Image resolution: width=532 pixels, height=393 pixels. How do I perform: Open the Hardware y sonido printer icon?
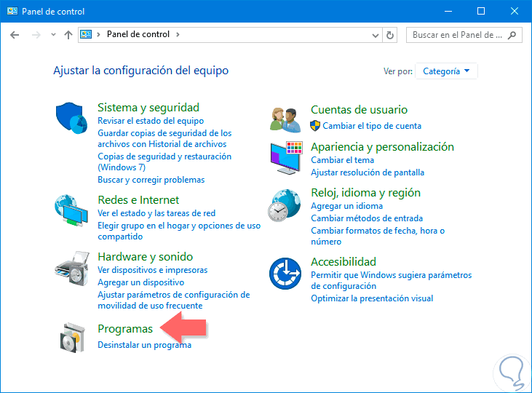click(x=72, y=268)
